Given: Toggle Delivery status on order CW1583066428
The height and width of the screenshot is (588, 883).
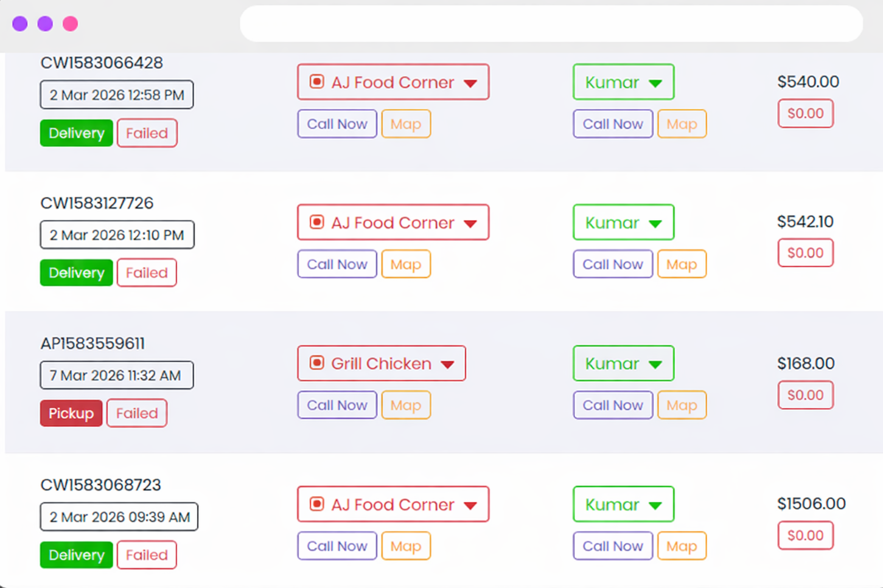Looking at the screenshot, I should click(x=76, y=133).
